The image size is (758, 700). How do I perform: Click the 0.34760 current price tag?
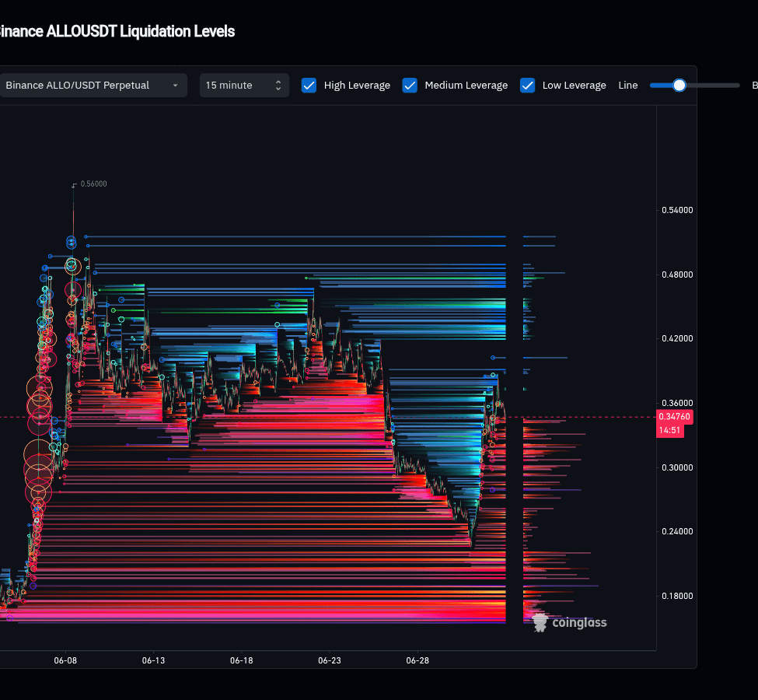point(674,417)
